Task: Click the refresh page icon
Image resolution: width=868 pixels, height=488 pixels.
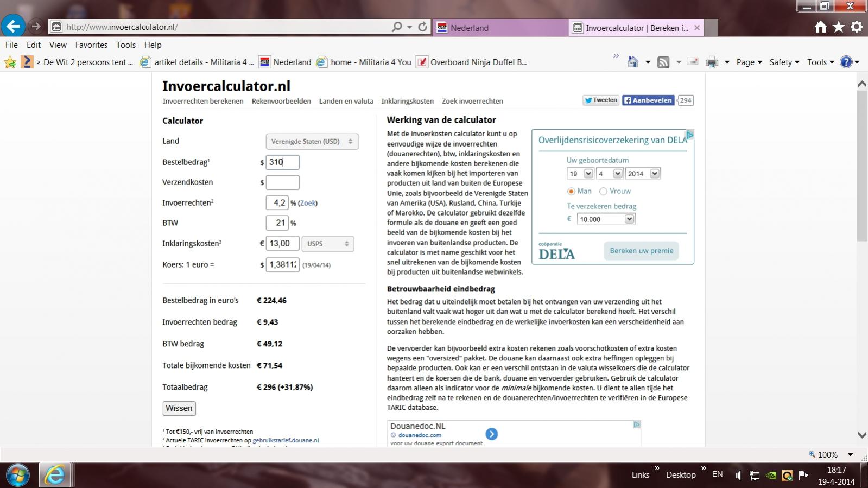Action: point(423,27)
